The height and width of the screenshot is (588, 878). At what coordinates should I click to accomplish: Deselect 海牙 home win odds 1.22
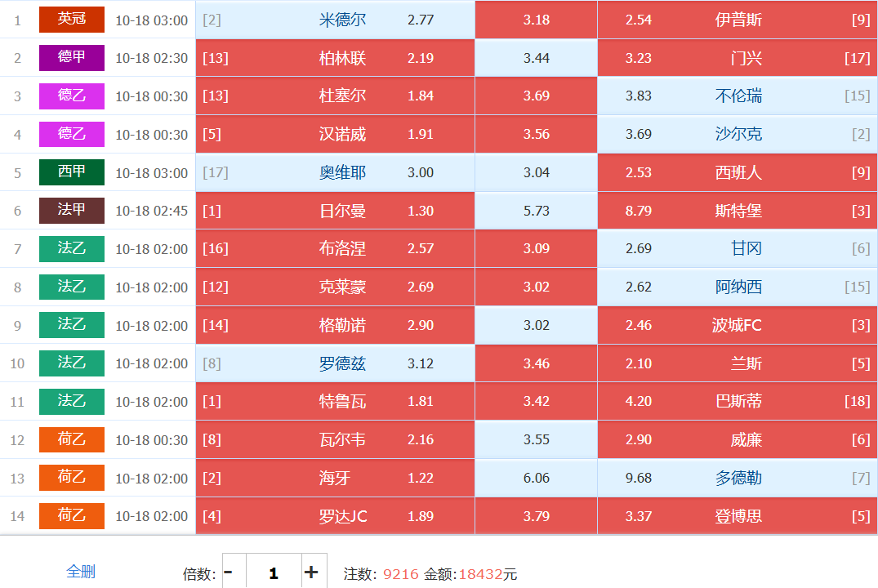tap(335, 478)
